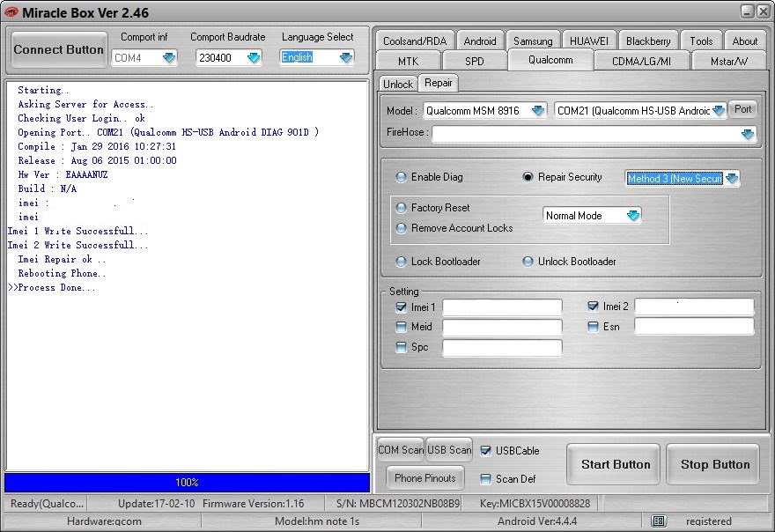Click the USB Scan button

(x=449, y=450)
